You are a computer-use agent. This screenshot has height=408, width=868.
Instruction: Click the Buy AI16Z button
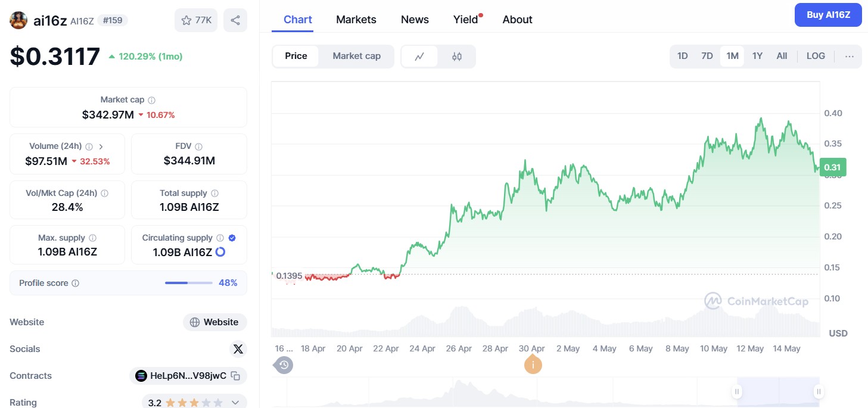point(828,15)
